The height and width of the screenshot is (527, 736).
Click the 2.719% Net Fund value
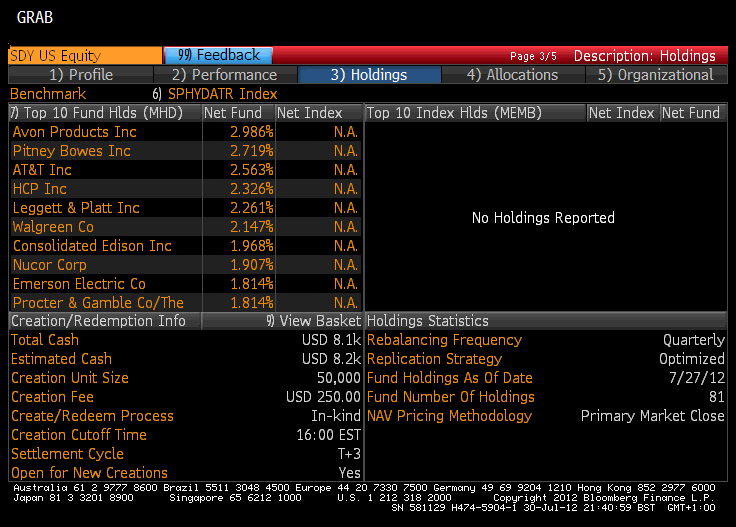[252, 151]
